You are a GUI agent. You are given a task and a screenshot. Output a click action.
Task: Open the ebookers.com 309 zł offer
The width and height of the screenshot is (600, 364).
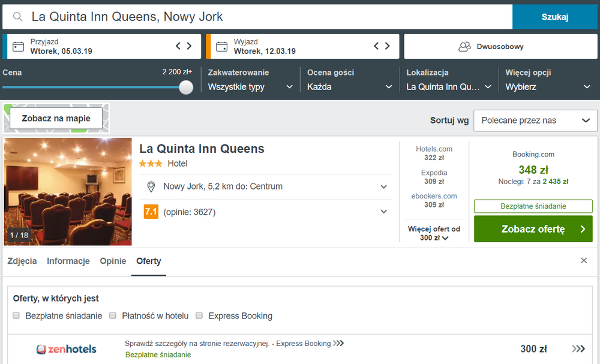pos(434,200)
